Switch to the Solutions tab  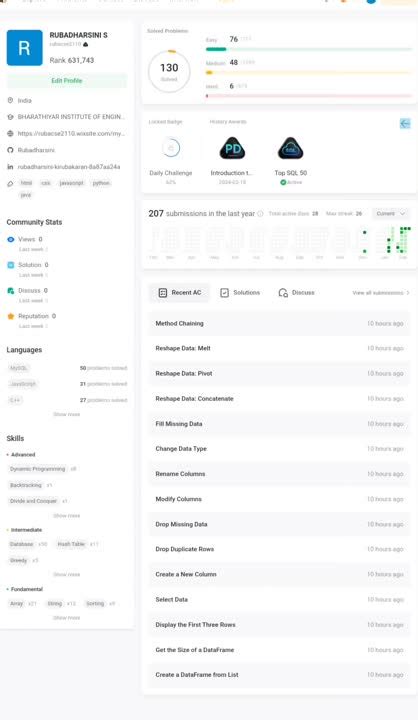point(240,292)
